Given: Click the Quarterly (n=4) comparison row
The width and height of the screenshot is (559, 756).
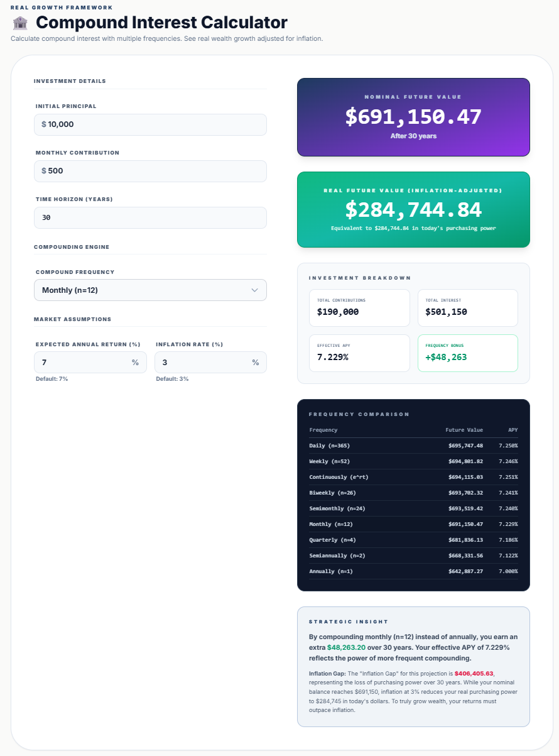Looking at the screenshot, I should point(413,540).
